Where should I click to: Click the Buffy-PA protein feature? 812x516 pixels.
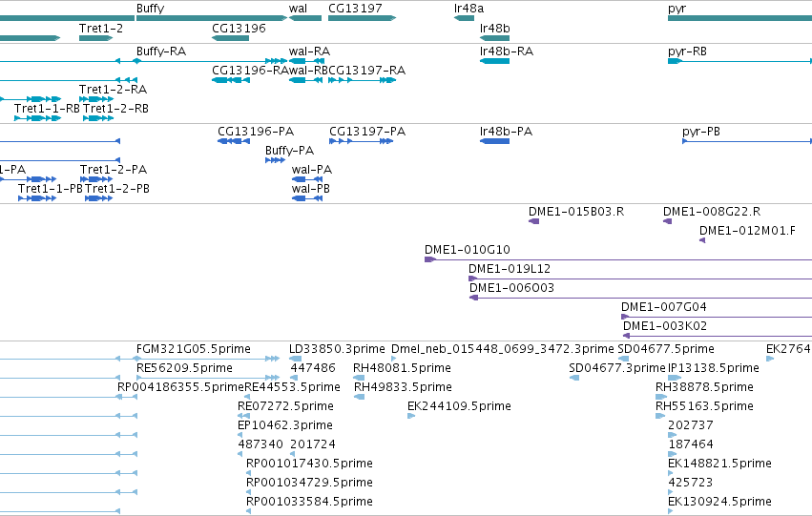point(275,160)
